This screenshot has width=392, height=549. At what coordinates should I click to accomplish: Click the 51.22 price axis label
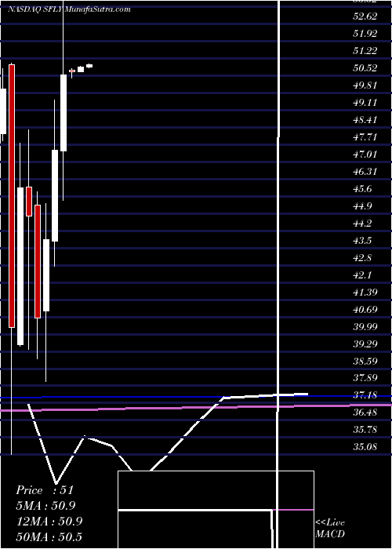click(365, 51)
